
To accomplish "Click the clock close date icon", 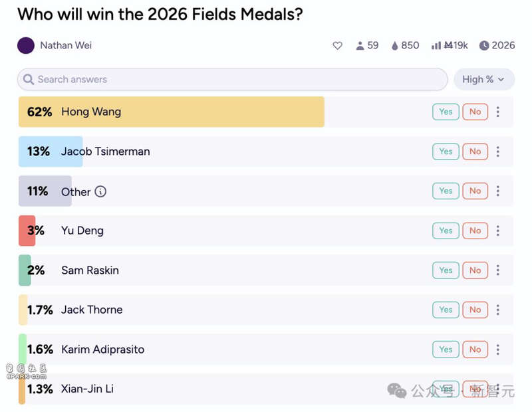I will (484, 46).
